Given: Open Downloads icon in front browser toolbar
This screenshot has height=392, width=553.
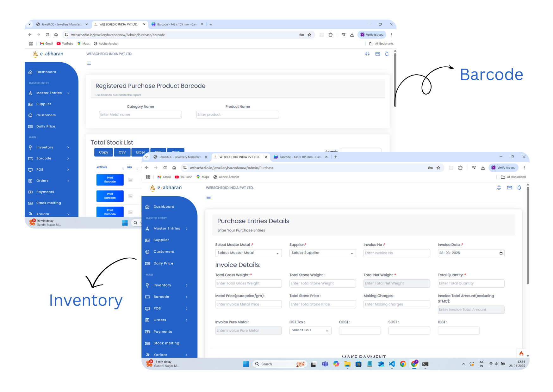Looking at the screenshot, I should pyautogui.click(x=483, y=168).
